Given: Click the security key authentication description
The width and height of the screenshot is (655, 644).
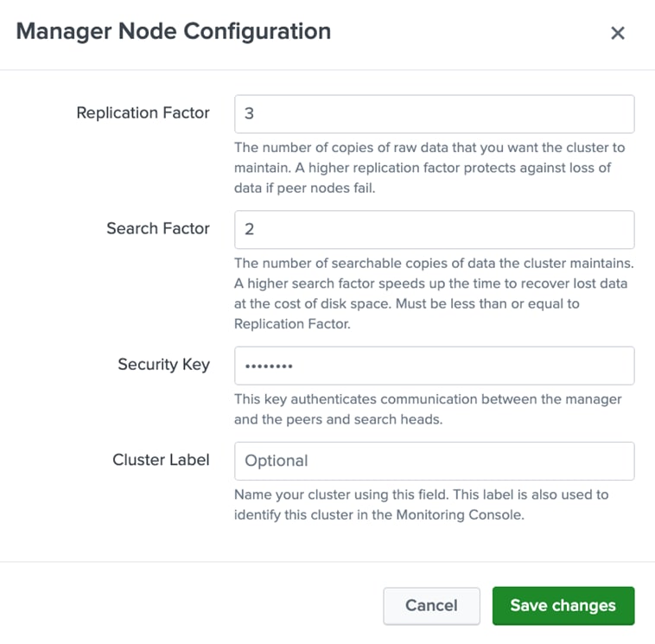Looking at the screenshot, I should coord(429,409).
